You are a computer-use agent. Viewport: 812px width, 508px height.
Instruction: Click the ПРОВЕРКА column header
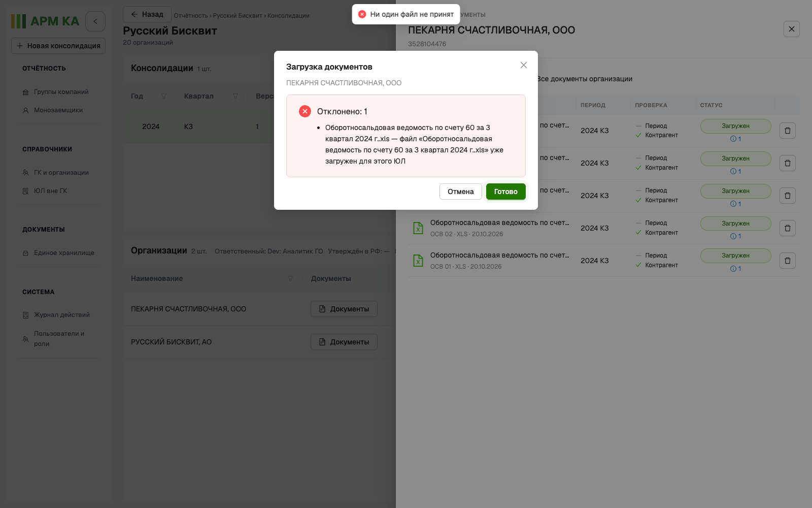651,105
